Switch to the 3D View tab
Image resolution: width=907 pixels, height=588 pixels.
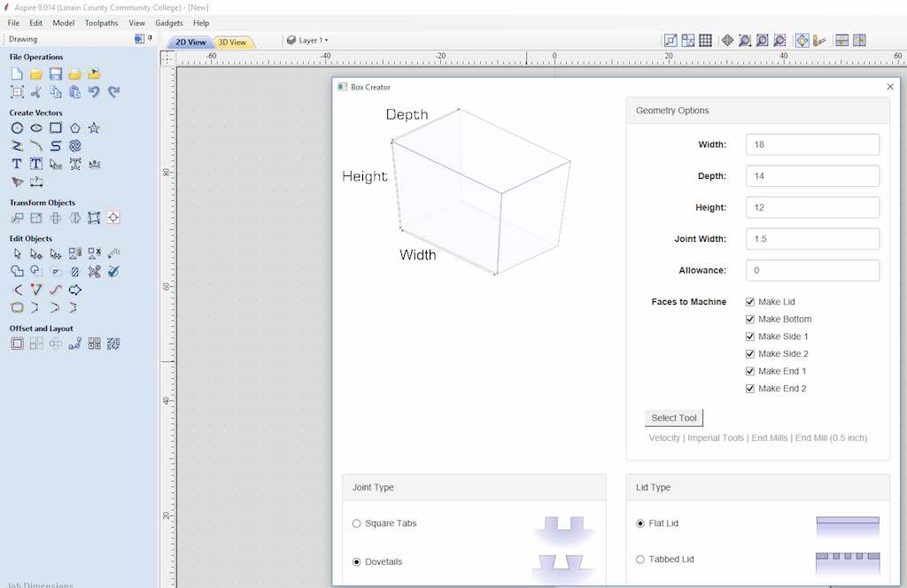(233, 43)
